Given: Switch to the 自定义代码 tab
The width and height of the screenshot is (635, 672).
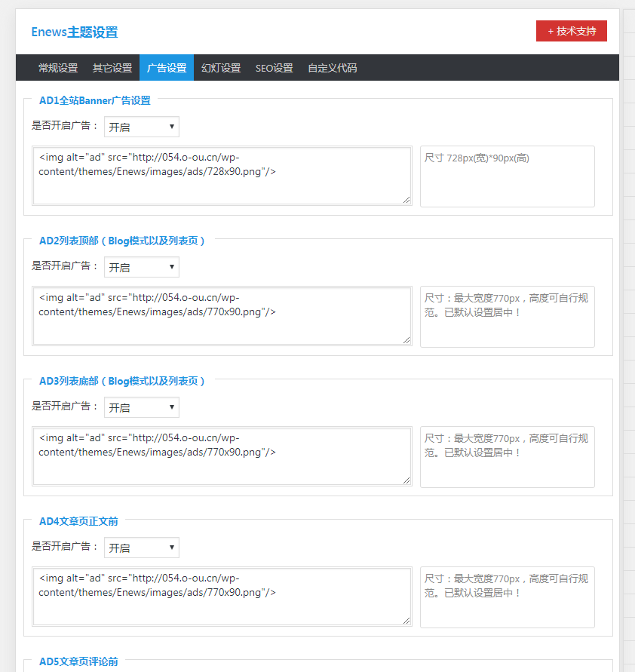Looking at the screenshot, I should click(332, 68).
